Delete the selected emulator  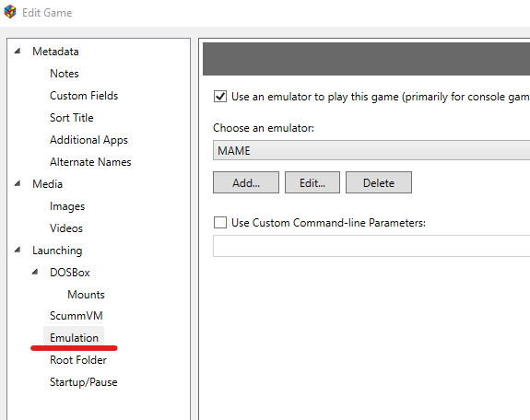tap(379, 182)
